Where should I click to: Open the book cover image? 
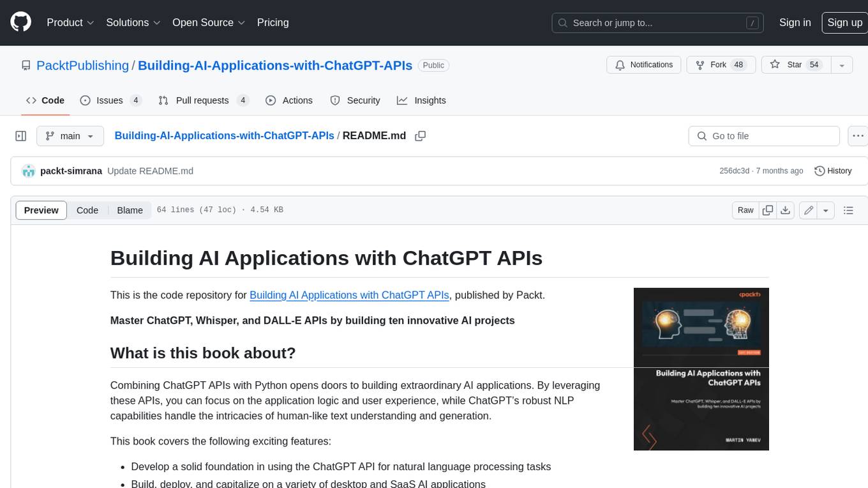[x=701, y=369]
